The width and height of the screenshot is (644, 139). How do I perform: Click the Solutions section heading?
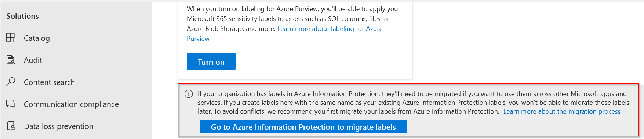(x=22, y=16)
